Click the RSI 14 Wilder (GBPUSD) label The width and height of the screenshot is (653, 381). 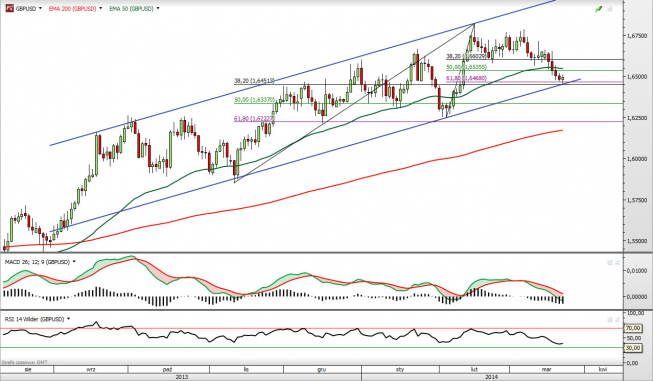[x=35, y=319]
